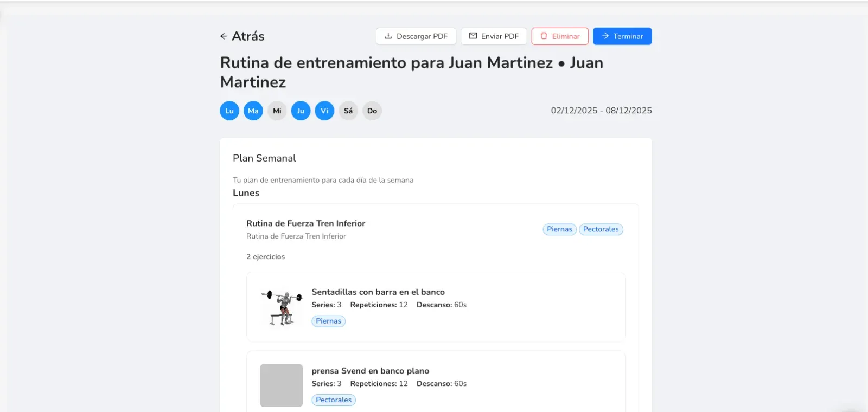Viewport: 868px width, 412px height.
Task: Click the bold 'Rutina de Fuerza Tren Inferior' heading
Action: point(306,223)
